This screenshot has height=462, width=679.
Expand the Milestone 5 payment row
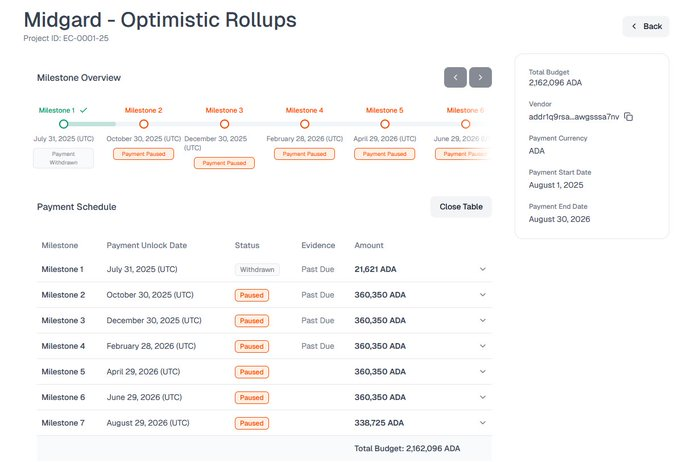482,372
